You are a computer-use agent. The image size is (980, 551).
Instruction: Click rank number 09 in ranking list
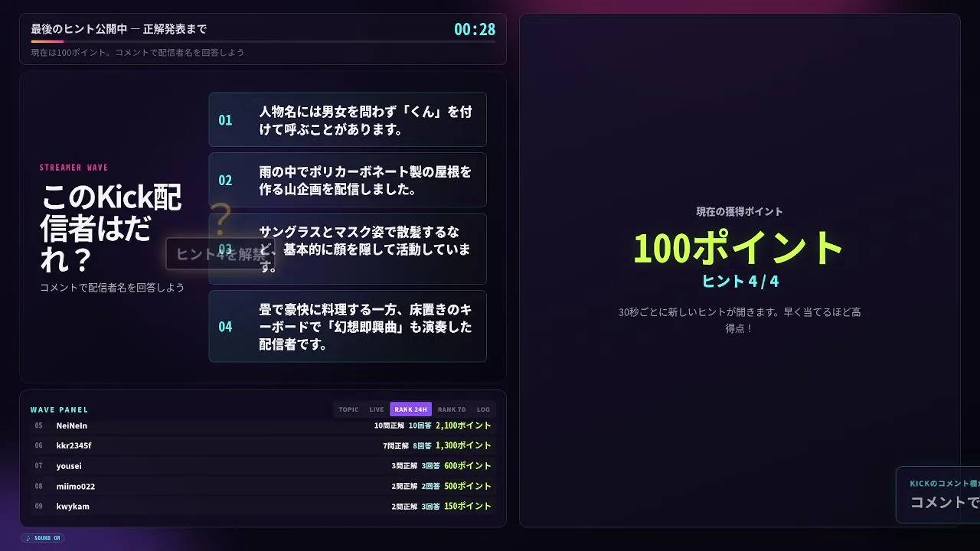click(x=38, y=507)
